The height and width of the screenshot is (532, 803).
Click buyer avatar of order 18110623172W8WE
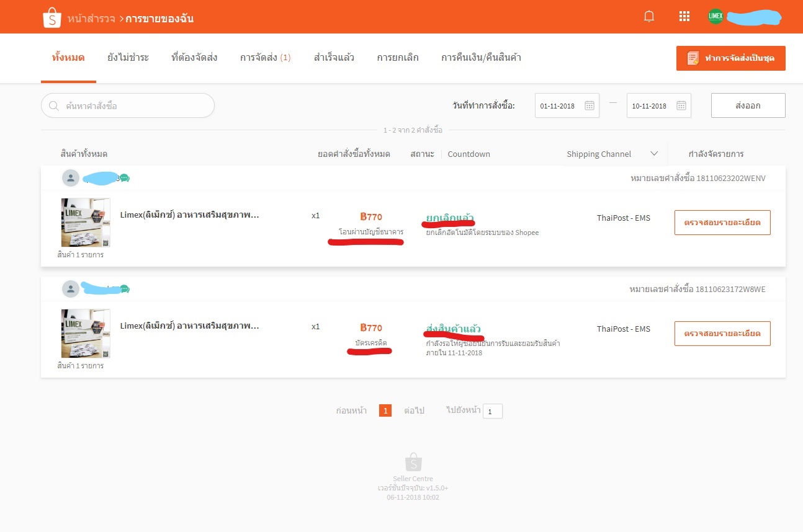point(71,289)
